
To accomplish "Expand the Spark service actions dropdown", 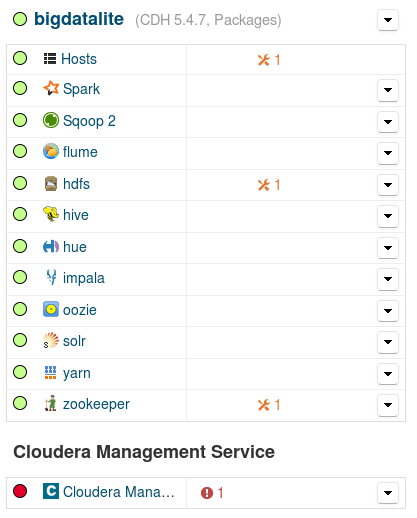I will [388, 90].
